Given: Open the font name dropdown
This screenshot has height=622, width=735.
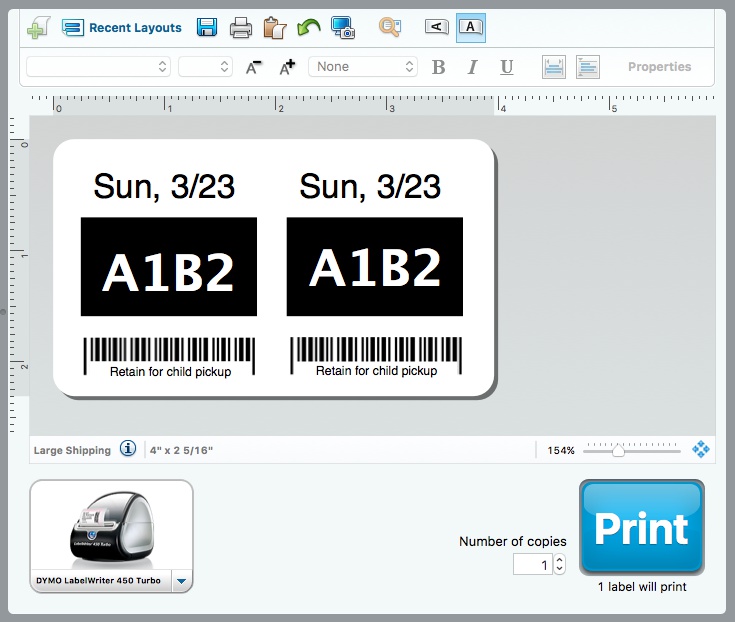Looking at the screenshot, I should [x=98, y=67].
